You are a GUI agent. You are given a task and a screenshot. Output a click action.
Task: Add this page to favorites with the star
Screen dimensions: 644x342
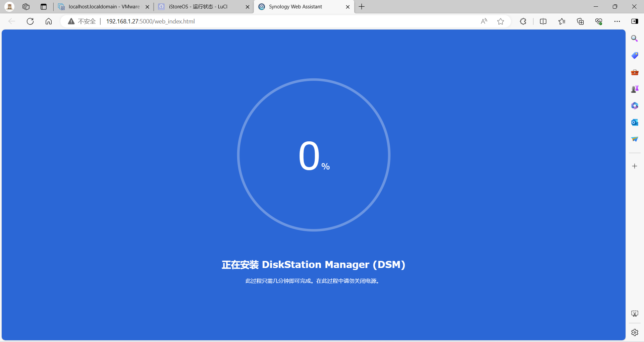pyautogui.click(x=500, y=21)
